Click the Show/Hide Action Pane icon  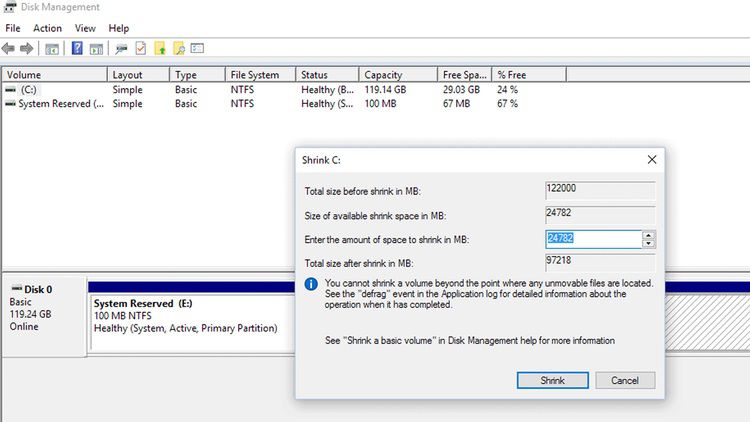pyautogui.click(x=96, y=48)
